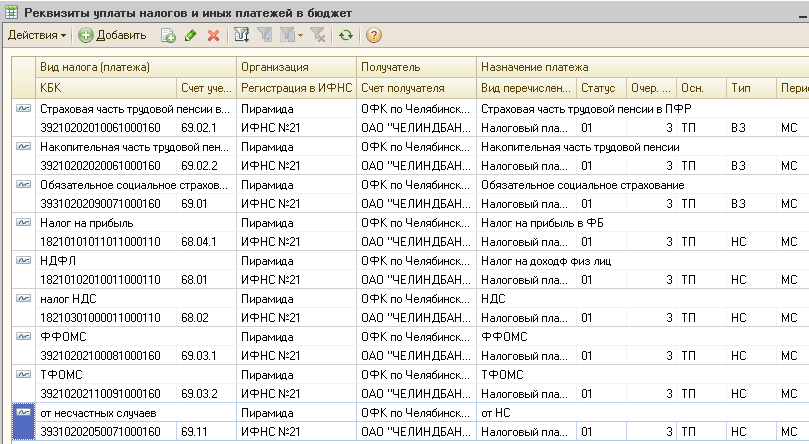The height and width of the screenshot is (444, 809).
Task: Click the Организация column header
Action: click(x=274, y=67)
